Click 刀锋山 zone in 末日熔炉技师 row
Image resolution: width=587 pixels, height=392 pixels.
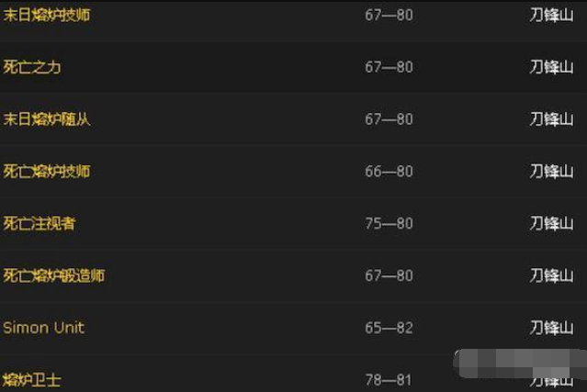point(551,15)
